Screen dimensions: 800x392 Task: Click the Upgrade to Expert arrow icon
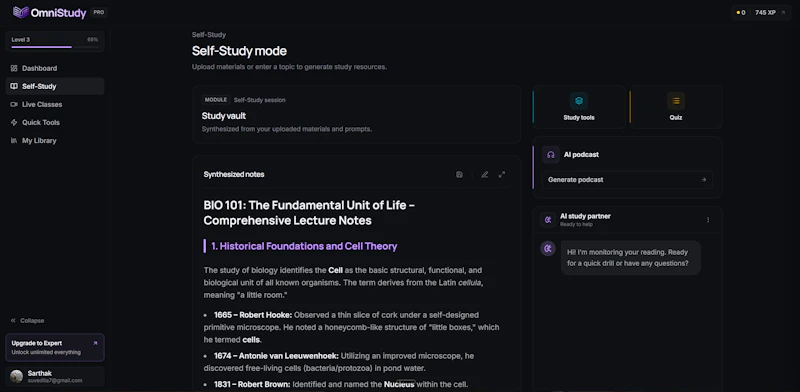(x=95, y=344)
